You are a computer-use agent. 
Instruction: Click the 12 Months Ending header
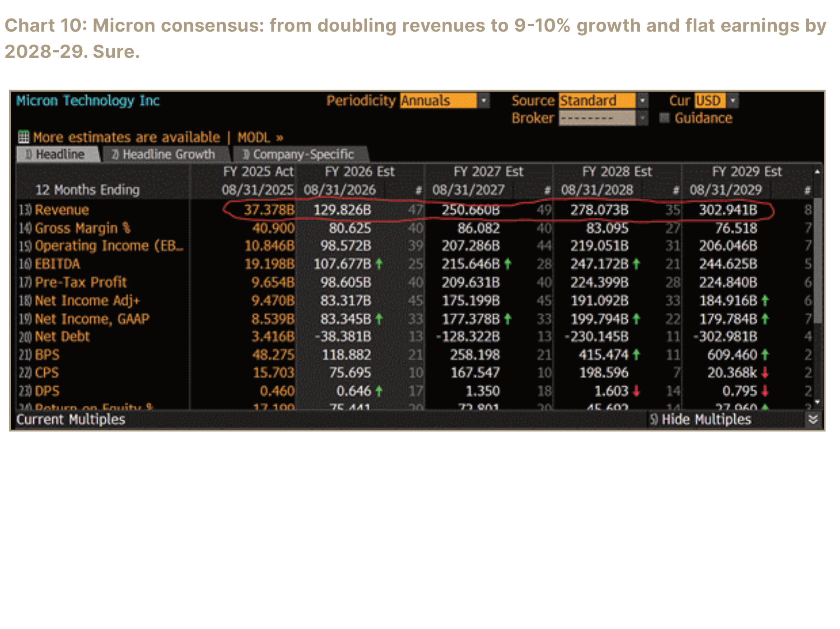[x=88, y=190]
